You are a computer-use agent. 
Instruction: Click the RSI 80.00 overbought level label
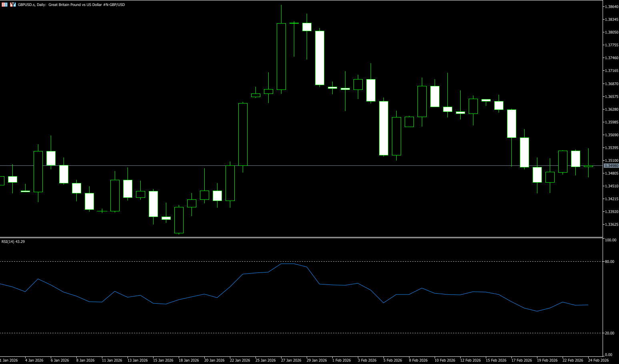tap(610, 262)
